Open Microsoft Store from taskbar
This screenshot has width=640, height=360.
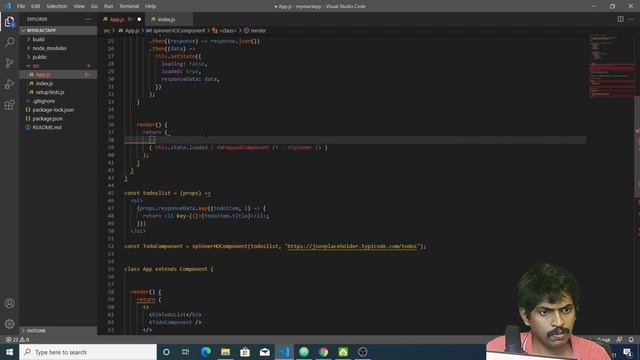[x=245, y=352]
